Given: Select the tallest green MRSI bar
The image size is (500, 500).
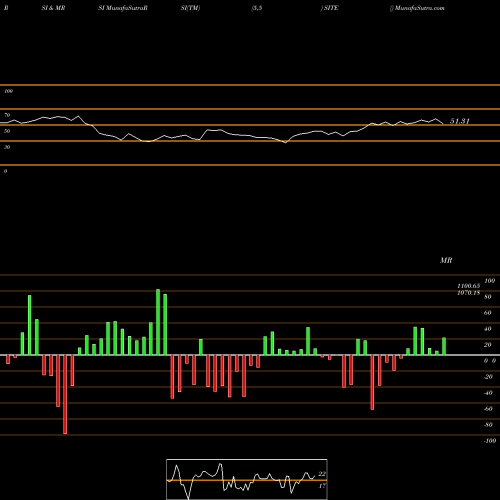Looking at the screenshot, I should pos(158,322).
